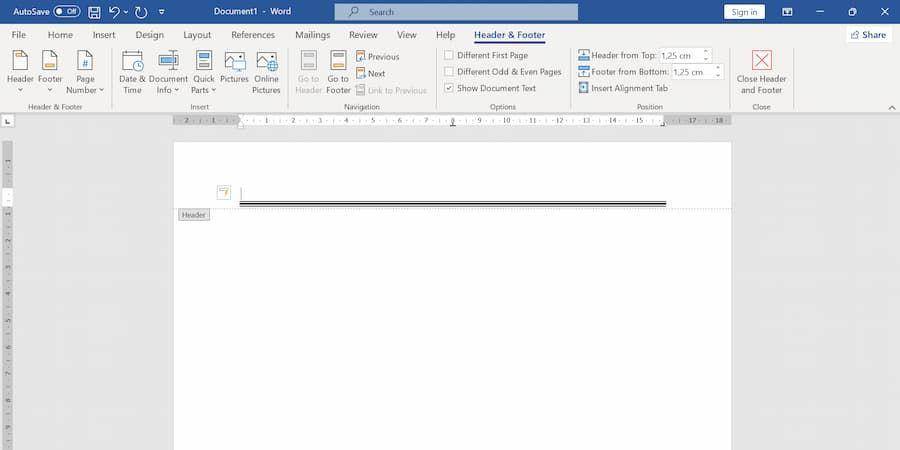Click the Undo arrow icon
Viewport: 900px width, 450px height.
click(x=114, y=12)
